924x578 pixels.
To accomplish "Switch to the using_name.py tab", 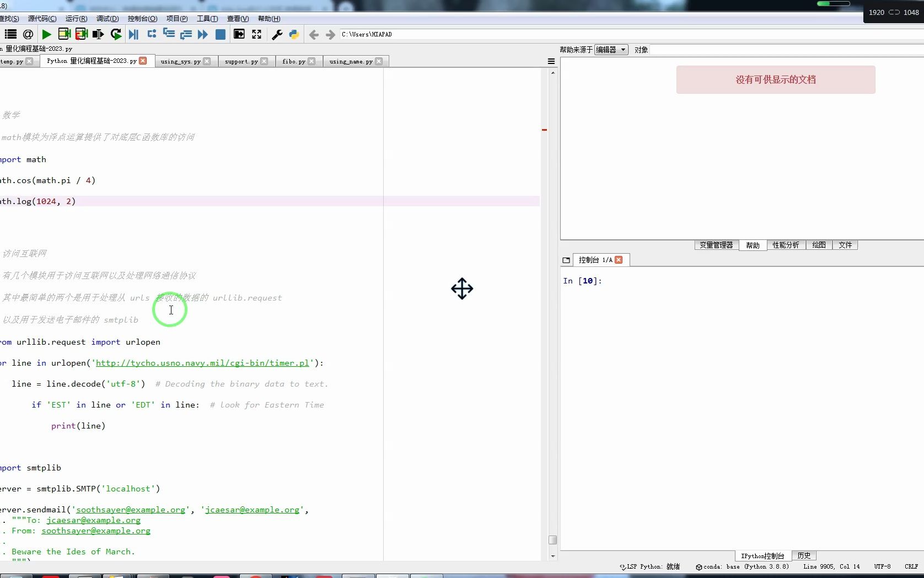I will click(351, 61).
